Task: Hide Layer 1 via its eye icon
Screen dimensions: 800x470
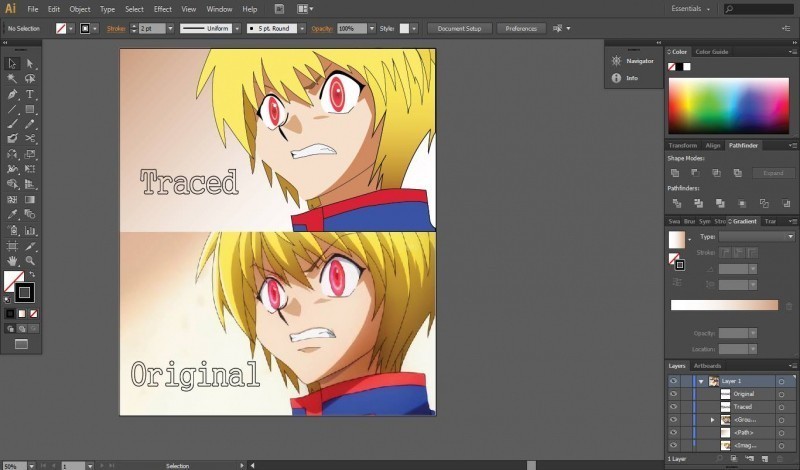Action: tap(673, 381)
